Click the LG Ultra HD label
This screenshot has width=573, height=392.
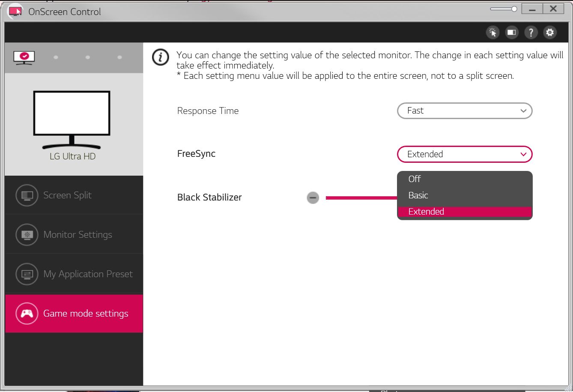coord(72,156)
